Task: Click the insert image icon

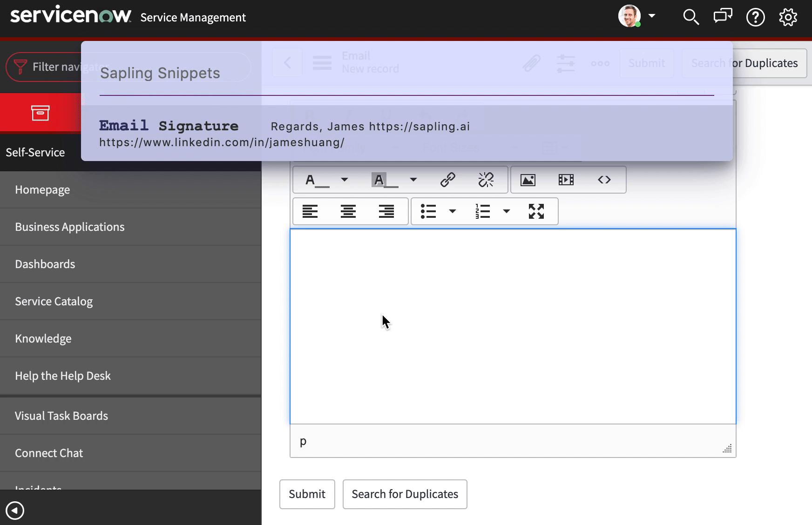Action: [x=528, y=180]
